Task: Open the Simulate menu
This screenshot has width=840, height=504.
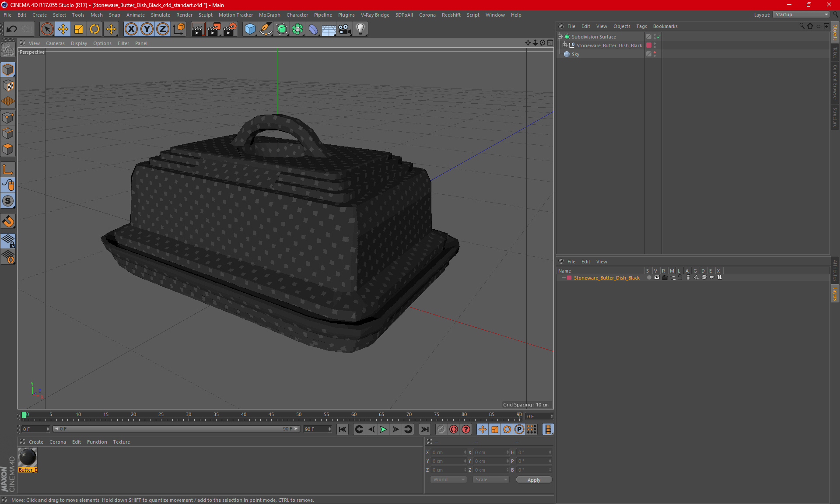Action: (x=160, y=15)
